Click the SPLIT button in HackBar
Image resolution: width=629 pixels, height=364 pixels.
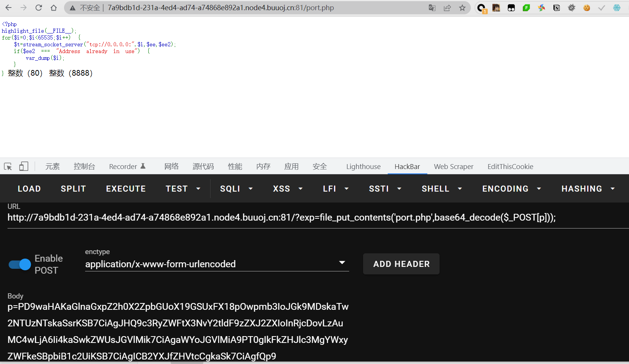(73, 189)
